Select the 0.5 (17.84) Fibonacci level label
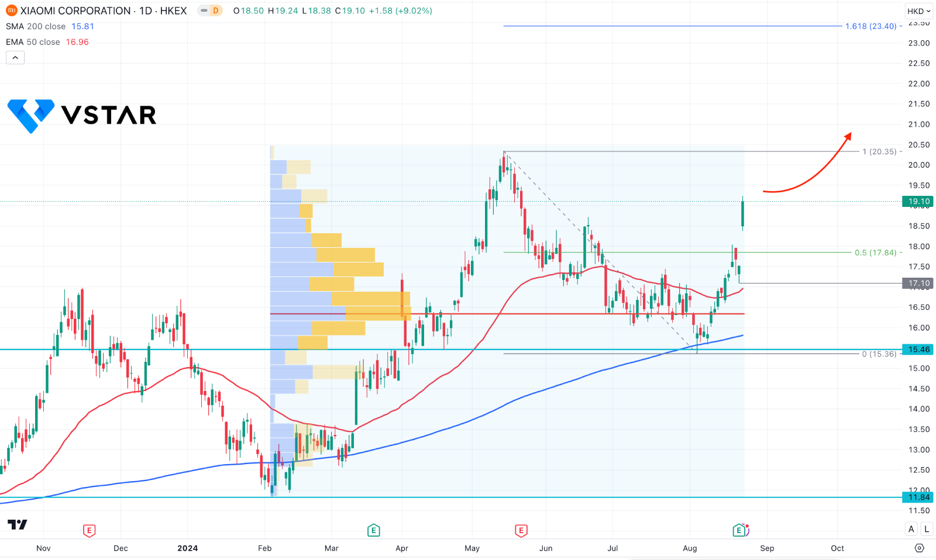The height and width of the screenshot is (560, 936). point(876,253)
